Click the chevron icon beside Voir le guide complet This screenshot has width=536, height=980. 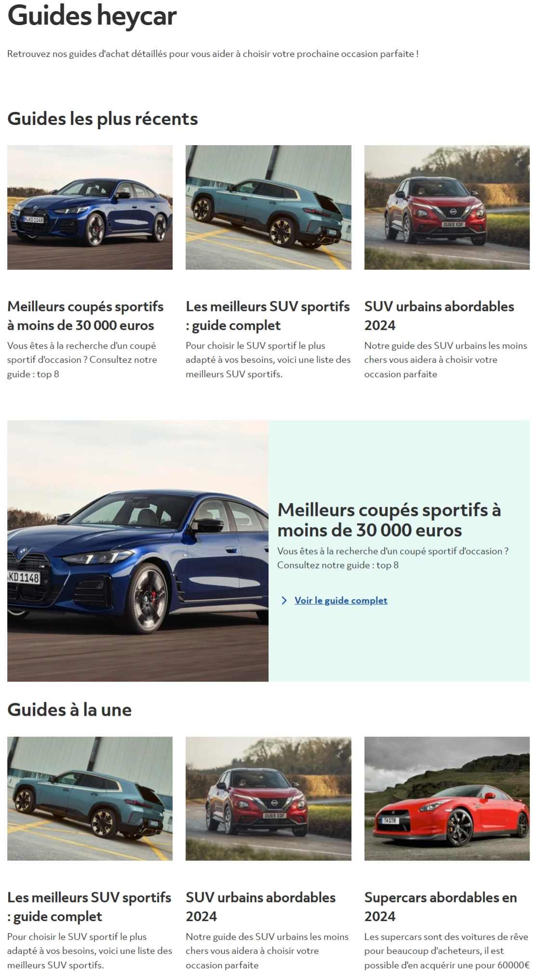284,600
